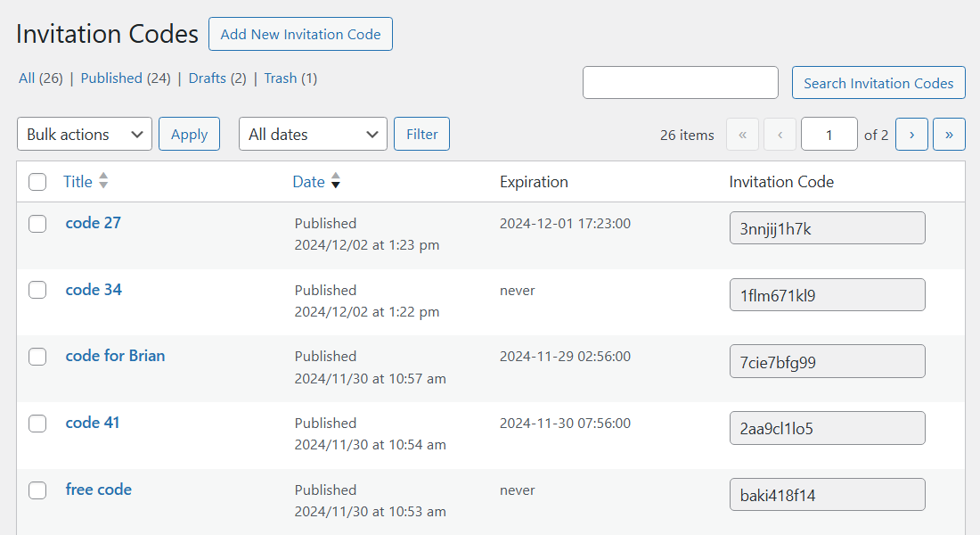Click invitation code field 3nnjij1h7k
The width and height of the screenshot is (980, 535).
[x=827, y=227]
